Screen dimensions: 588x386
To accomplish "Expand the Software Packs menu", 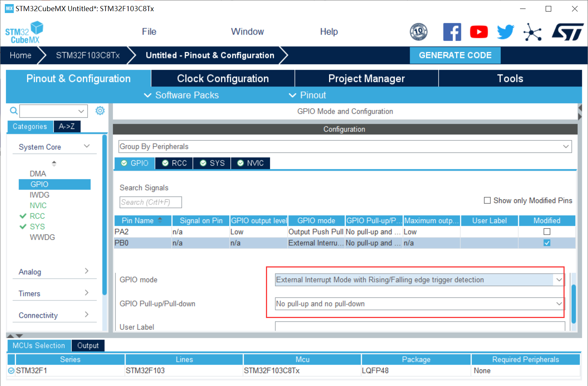I will point(181,95).
